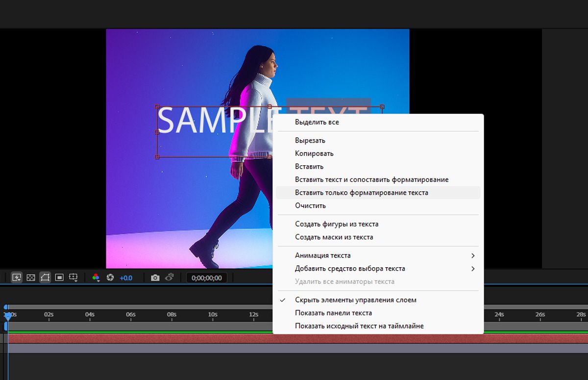Take a snapshot with the camera icon
Screen dimensions: 588x380
(x=155, y=278)
